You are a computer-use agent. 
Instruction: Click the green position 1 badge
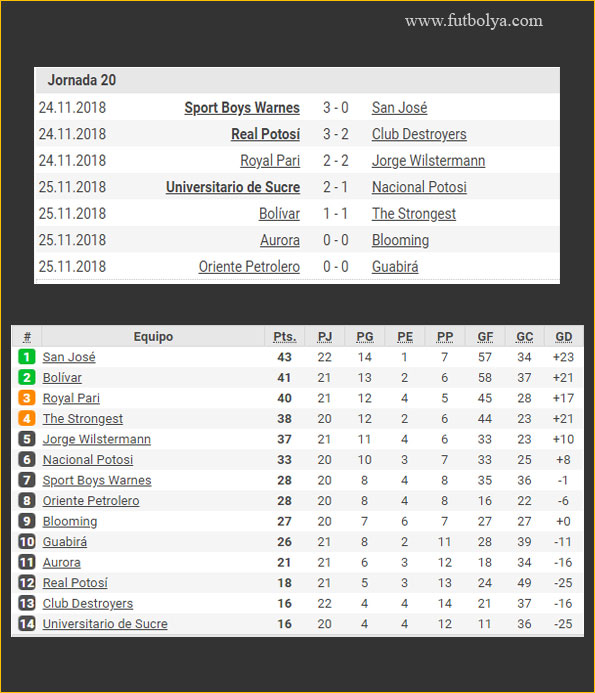tap(27, 357)
